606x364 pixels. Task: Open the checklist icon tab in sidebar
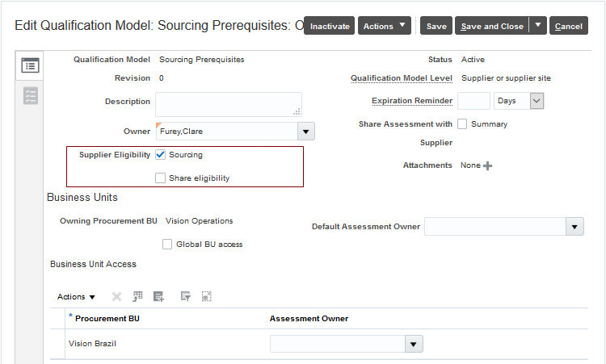click(x=30, y=95)
